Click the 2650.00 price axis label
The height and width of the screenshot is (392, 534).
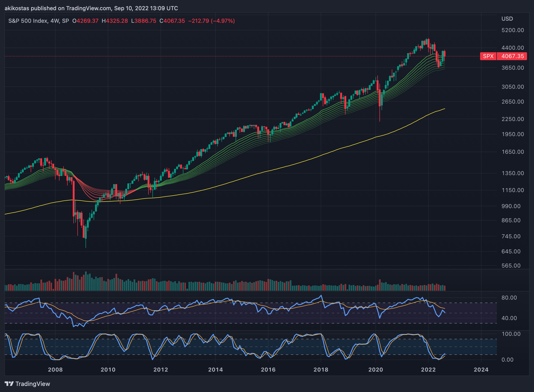[513, 101]
